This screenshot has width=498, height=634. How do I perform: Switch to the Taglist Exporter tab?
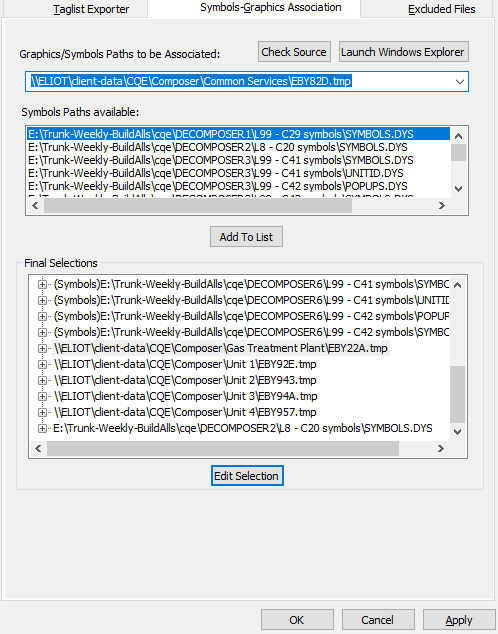pos(91,9)
